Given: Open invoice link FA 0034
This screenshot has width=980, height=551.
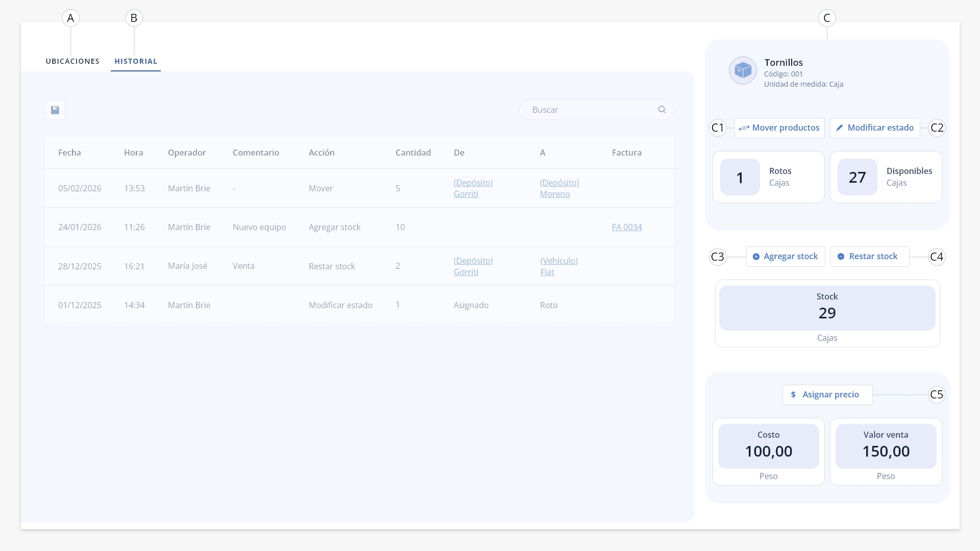Looking at the screenshot, I should pos(627,227).
